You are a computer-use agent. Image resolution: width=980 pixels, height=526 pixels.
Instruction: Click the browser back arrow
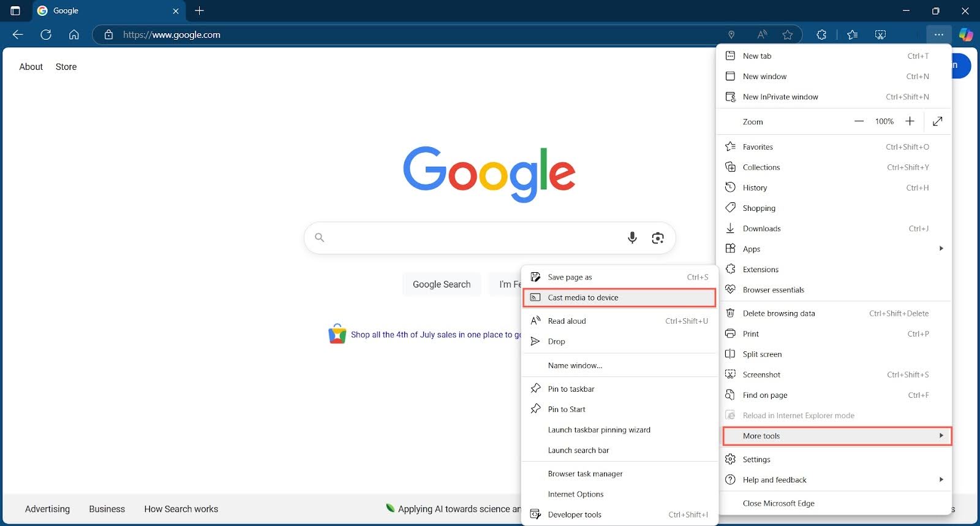18,35
